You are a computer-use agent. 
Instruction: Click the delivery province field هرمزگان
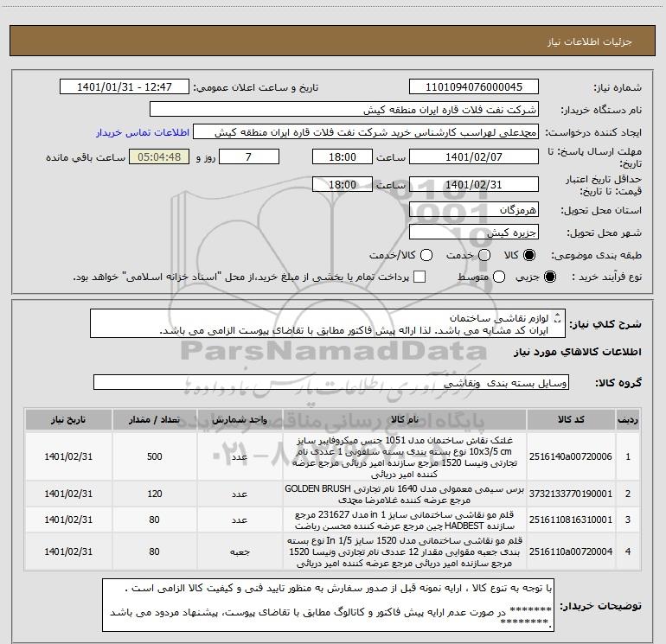[474, 210]
